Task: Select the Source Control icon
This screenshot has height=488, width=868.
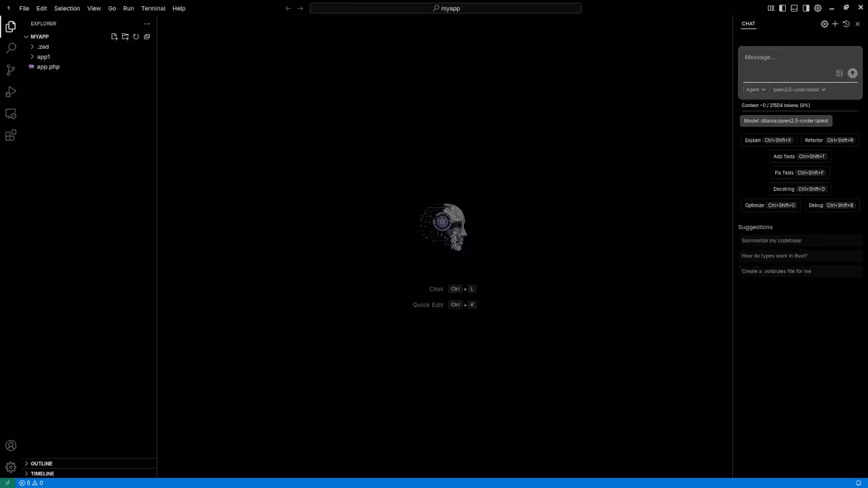Action: pyautogui.click(x=10, y=70)
